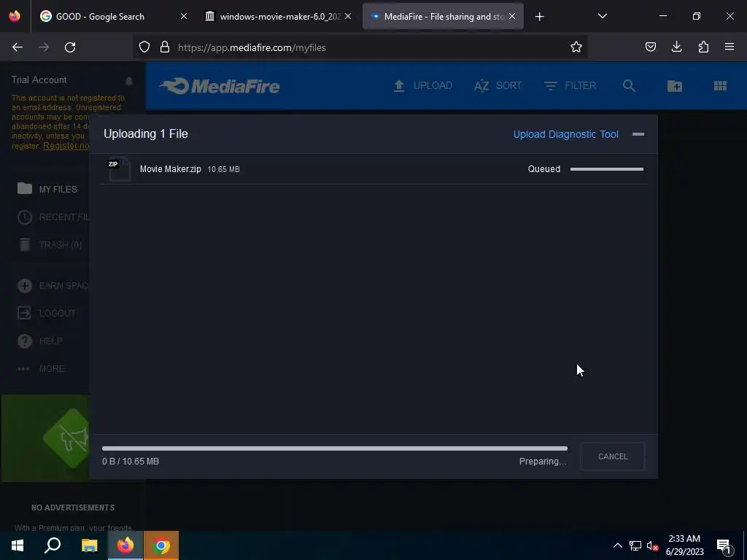The width and height of the screenshot is (747, 560).
Task: Click the search magnifier icon in MediaFire
Action: tap(629, 86)
